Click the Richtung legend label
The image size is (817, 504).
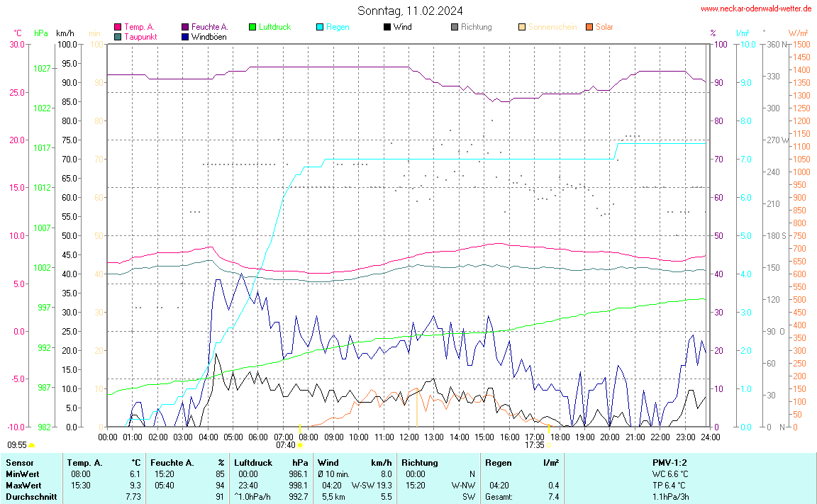point(476,27)
